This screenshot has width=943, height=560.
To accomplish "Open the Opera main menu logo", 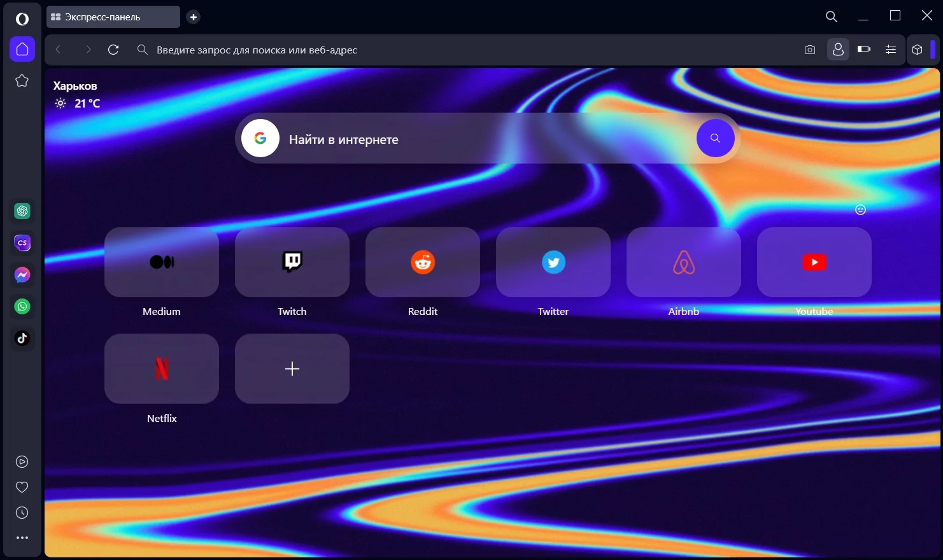I will pos(22,19).
